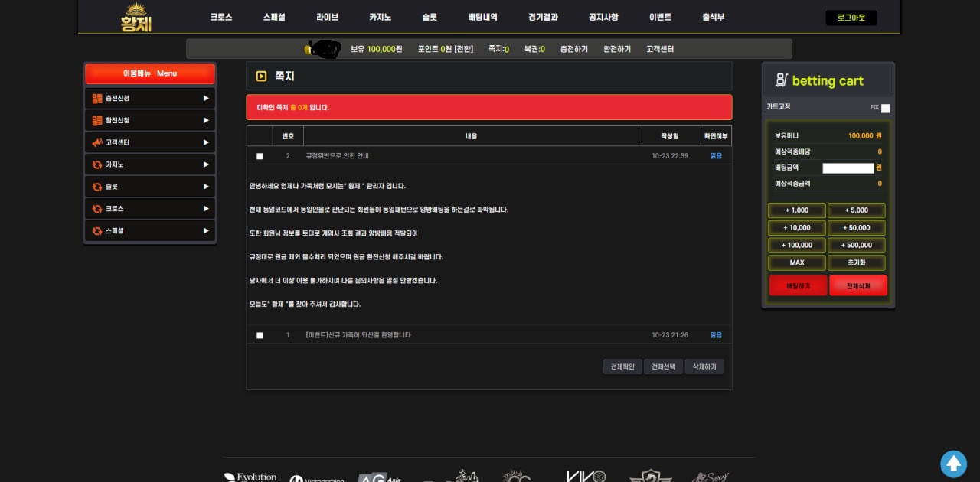Click the 배팅금액 input field
This screenshot has height=482, width=980.
click(848, 168)
